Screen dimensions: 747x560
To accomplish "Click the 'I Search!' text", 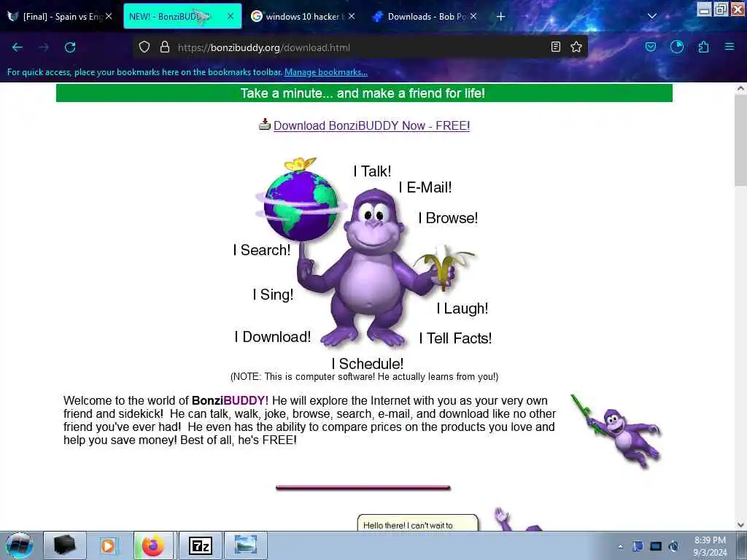I will coord(262,249).
